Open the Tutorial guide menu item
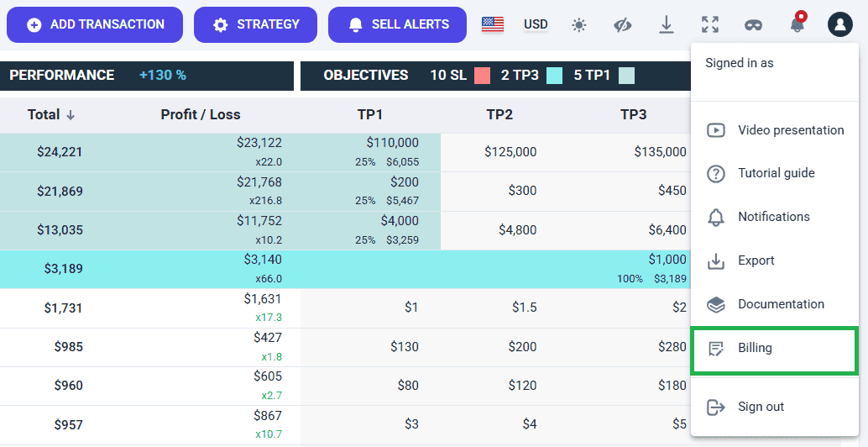This screenshot has height=447, width=868. pyautogui.click(x=776, y=173)
